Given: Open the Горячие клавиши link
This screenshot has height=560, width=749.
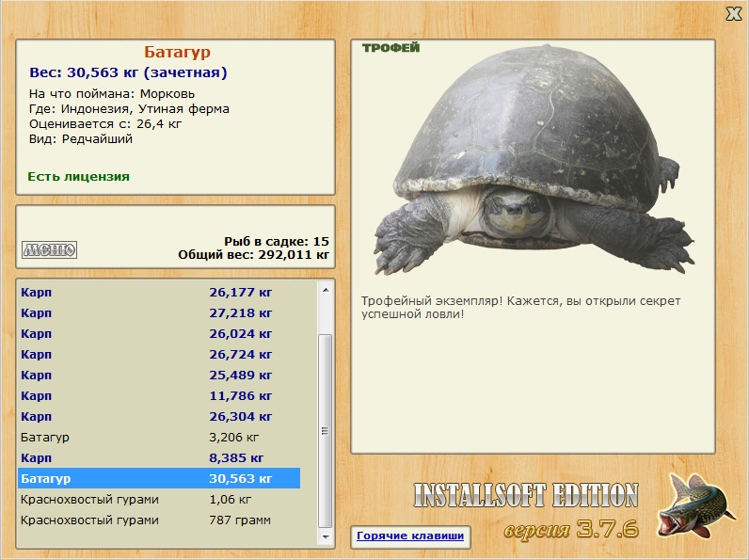Looking at the screenshot, I should click(410, 536).
